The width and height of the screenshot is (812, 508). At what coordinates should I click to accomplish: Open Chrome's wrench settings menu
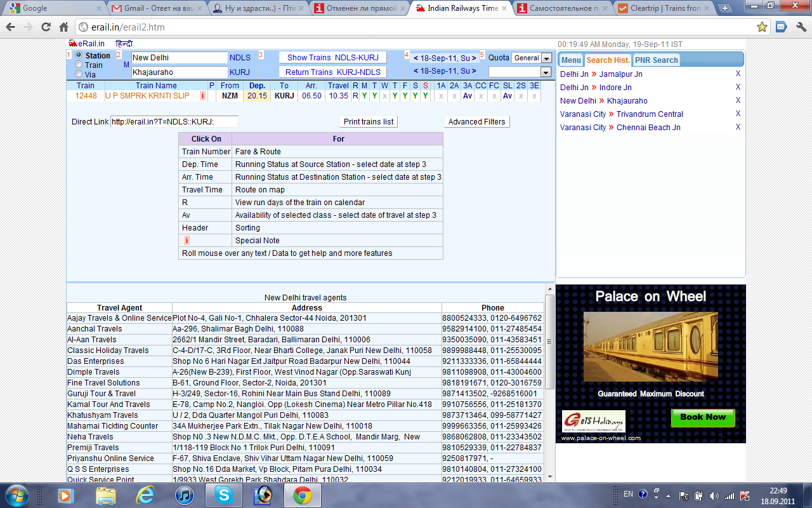pyautogui.click(x=800, y=27)
